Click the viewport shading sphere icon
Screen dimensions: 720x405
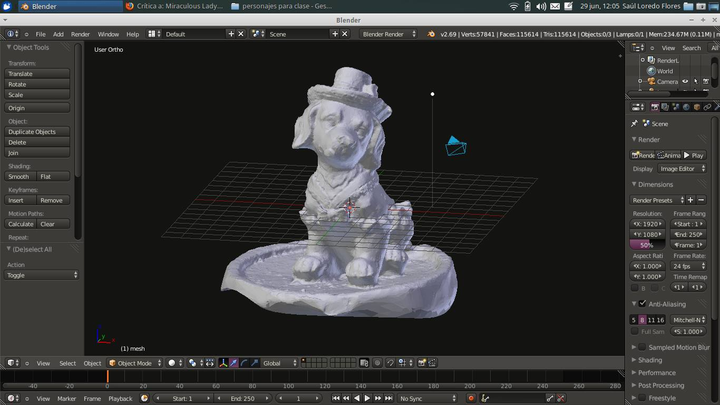coord(173,363)
